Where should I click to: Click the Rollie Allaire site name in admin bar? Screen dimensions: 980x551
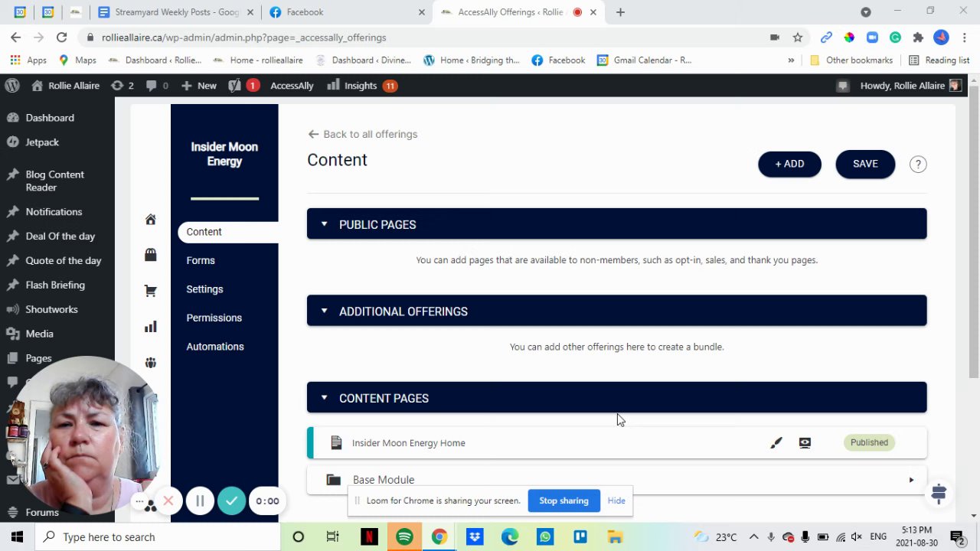(66, 86)
